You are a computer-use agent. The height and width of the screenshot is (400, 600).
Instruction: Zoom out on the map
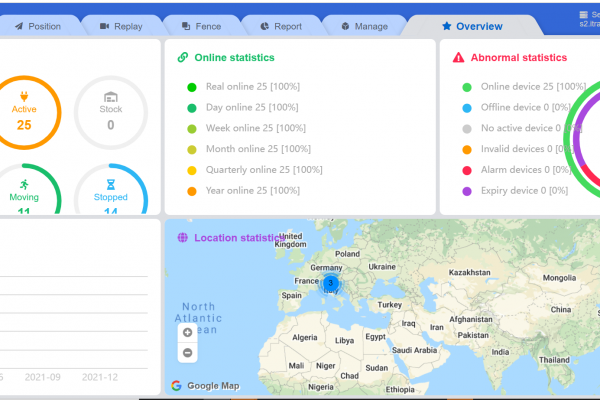pyautogui.click(x=188, y=352)
